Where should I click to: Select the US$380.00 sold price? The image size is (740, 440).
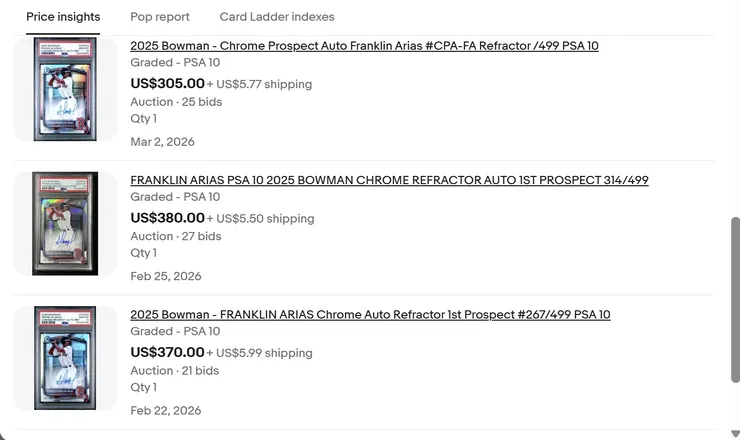point(167,218)
